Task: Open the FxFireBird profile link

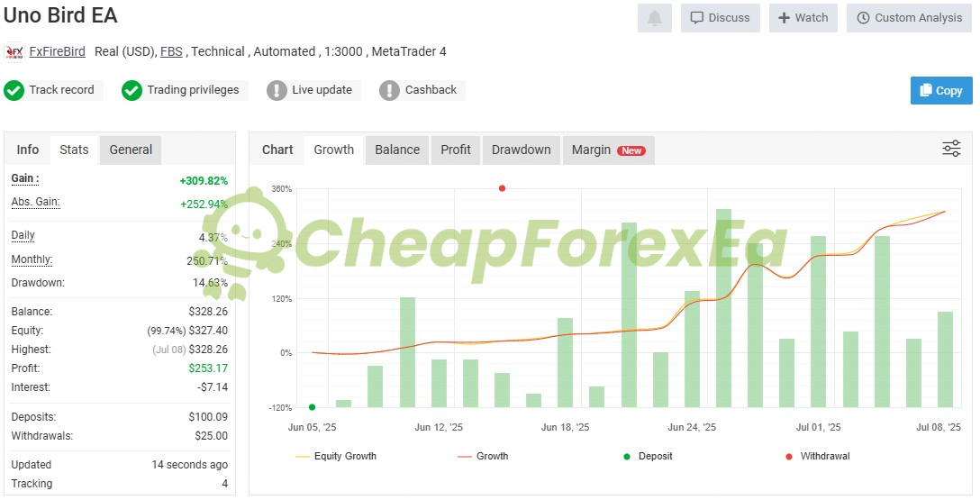Action: (58, 52)
